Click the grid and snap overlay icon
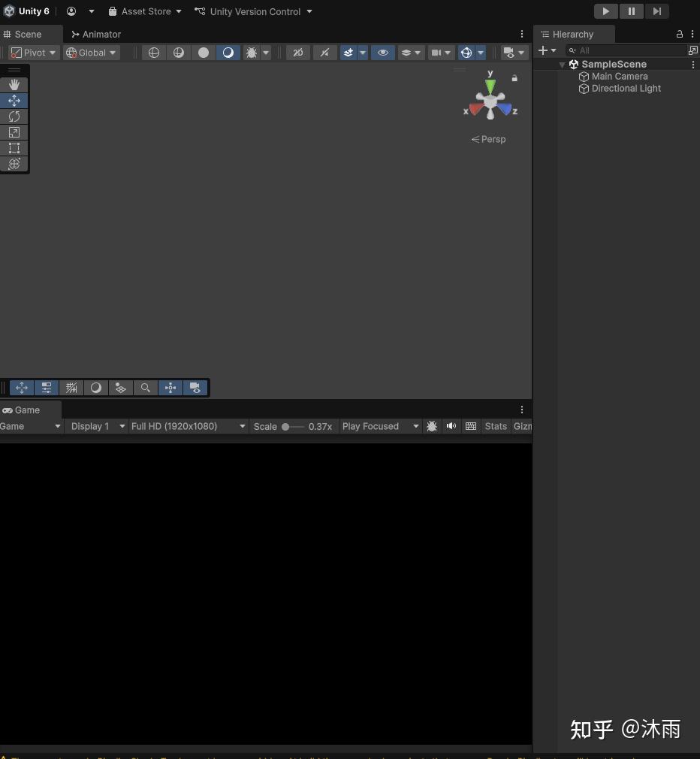700x759 pixels. coord(71,388)
